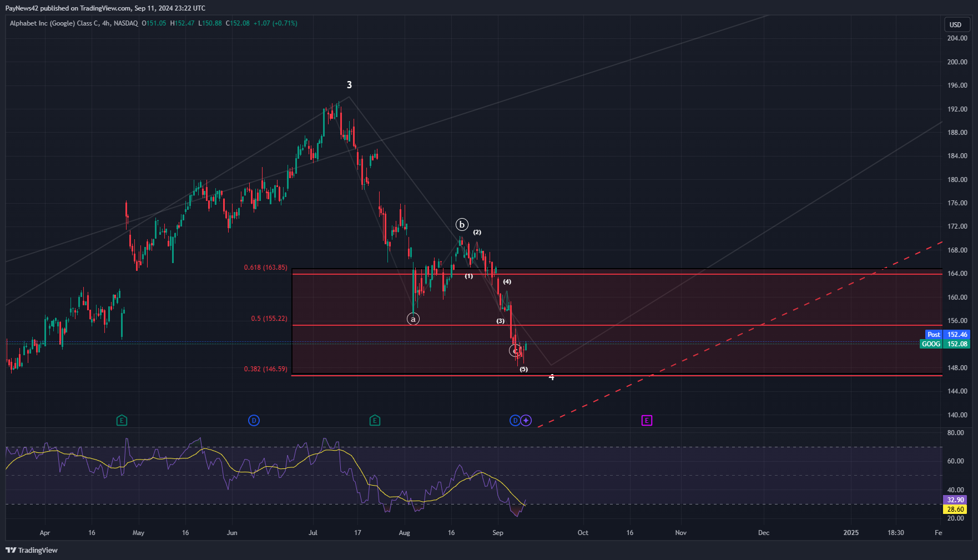Click the 192.00 price scale label
The width and height of the screenshot is (978, 560).
tap(957, 109)
